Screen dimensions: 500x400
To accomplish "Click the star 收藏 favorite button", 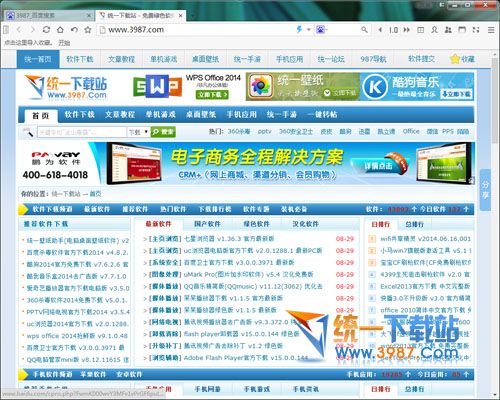I will pos(463,59).
